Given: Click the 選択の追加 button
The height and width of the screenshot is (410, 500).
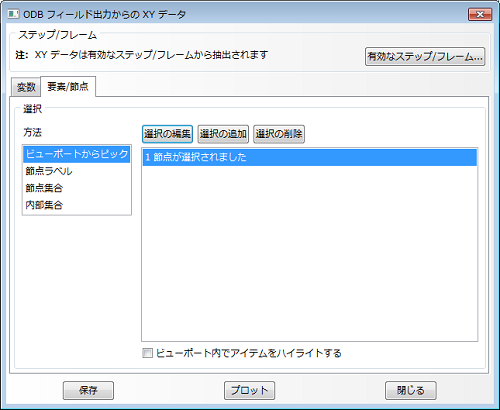Looking at the screenshot, I should [223, 134].
